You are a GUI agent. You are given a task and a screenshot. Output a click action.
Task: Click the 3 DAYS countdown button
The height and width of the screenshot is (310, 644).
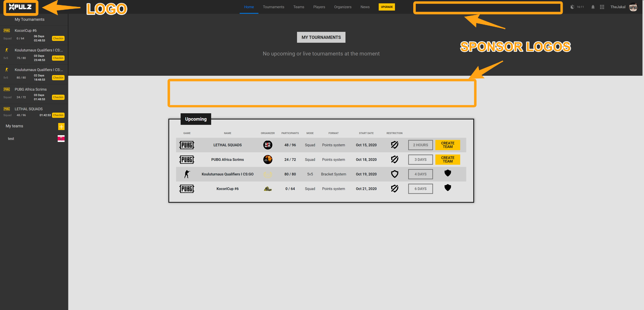tap(420, 159)
